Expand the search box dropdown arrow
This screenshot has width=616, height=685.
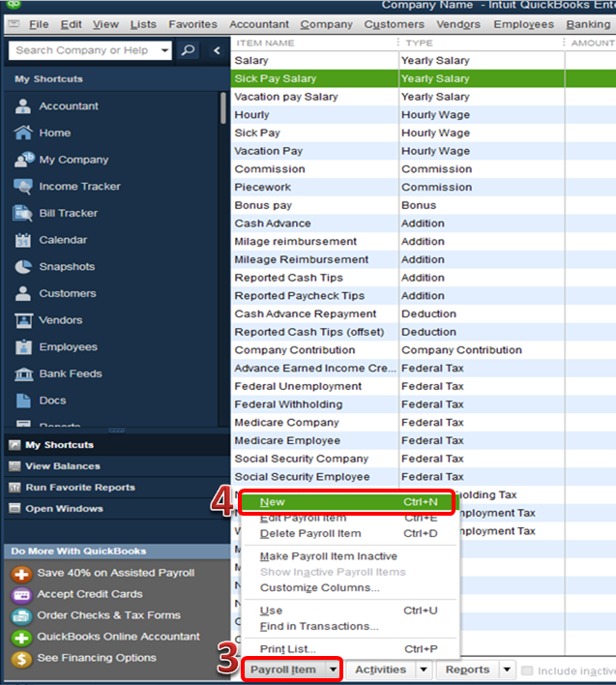click(164, 50)
